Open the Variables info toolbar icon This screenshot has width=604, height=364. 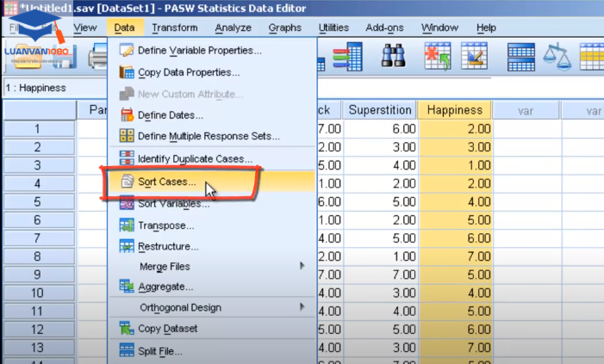tap(348, 57)
